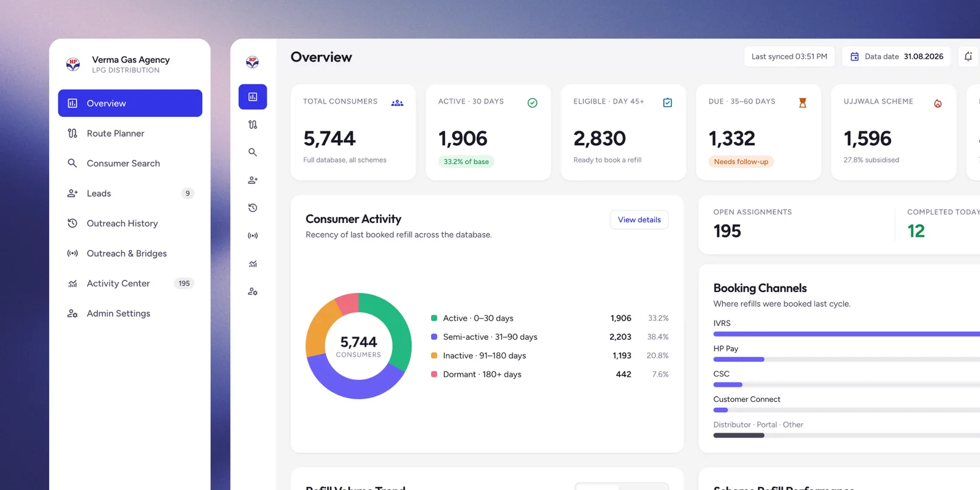Click the 442 Dormant count
This screenshot has height=490, width=980.
[624, 374]
